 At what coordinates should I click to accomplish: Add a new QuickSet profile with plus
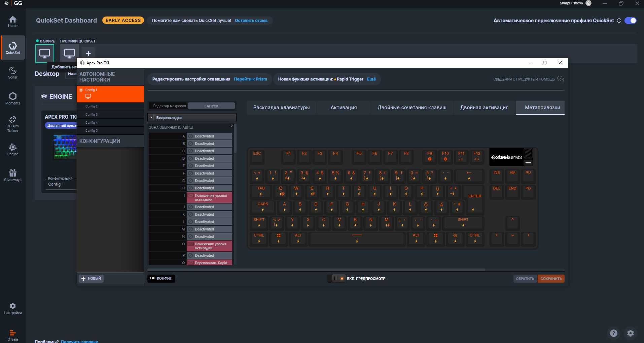click(x=88, y=53)
